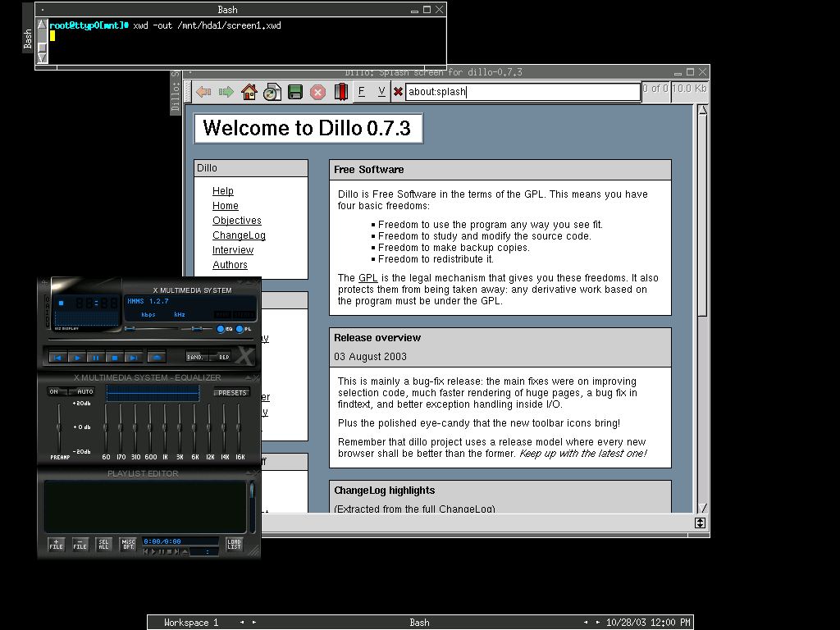Screen dimensions: 840x630
Task: Open the ChangeLog sidebar link
Action: coord(239,235)
